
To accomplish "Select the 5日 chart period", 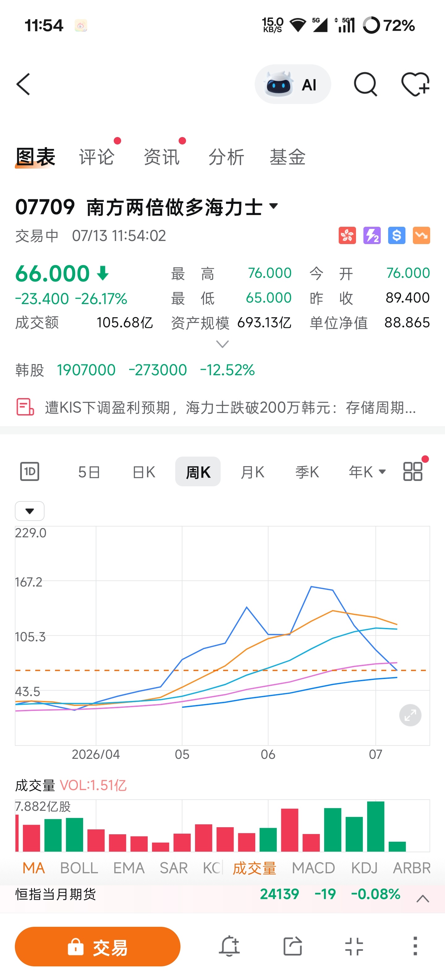I will click(x=89, y=472).
